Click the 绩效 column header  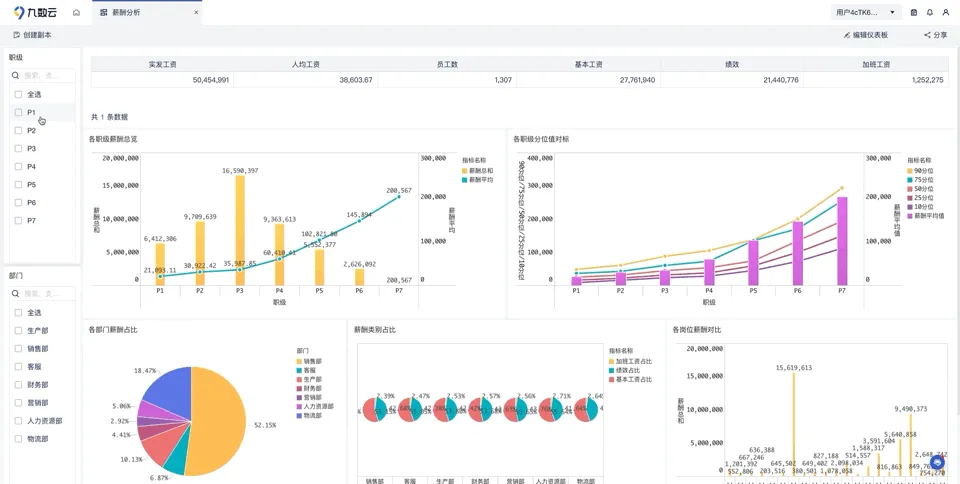pyautogui.click(x=732, y=64)
